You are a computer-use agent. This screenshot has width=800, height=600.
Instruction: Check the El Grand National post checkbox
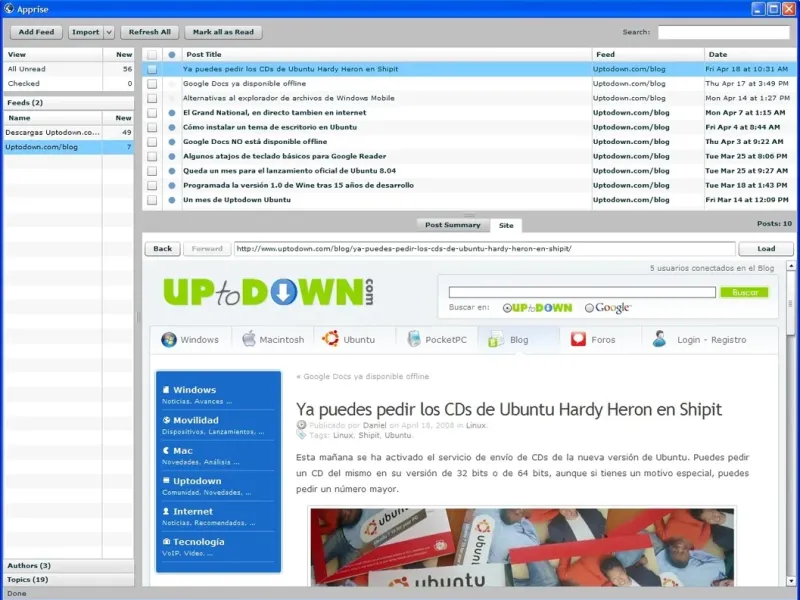click(152, 113)
